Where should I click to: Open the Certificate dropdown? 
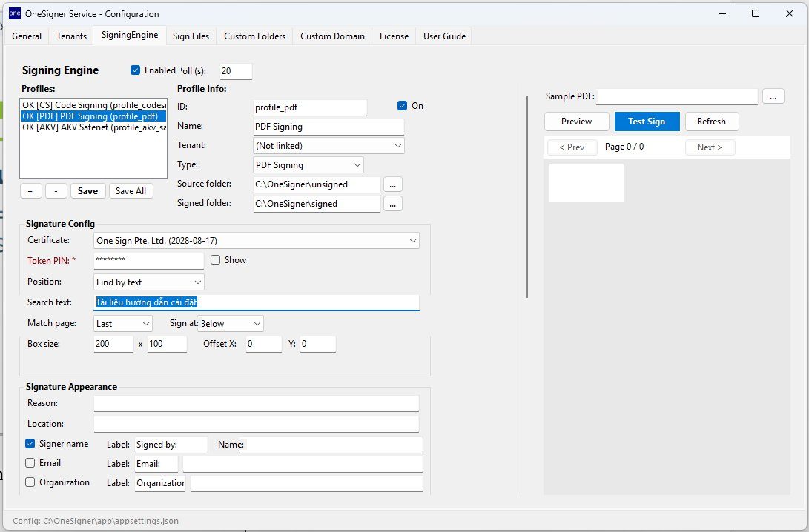[x=257, y=241]
